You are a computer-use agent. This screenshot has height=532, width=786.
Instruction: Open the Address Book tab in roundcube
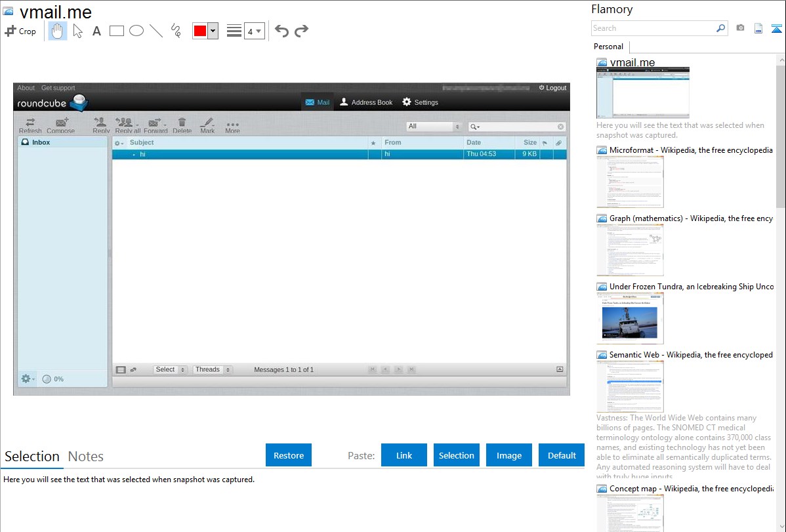[366, 102]
